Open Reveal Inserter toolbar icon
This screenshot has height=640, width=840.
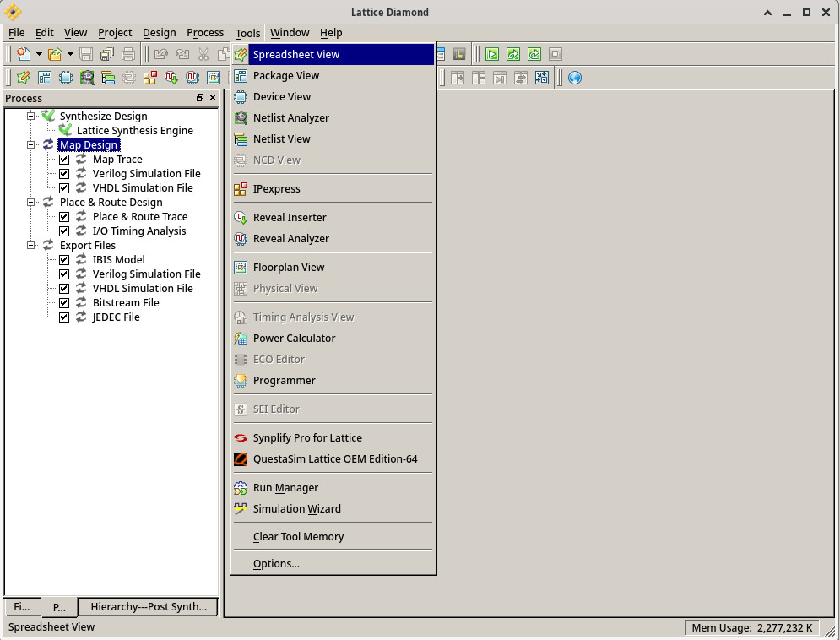(171, 78)
